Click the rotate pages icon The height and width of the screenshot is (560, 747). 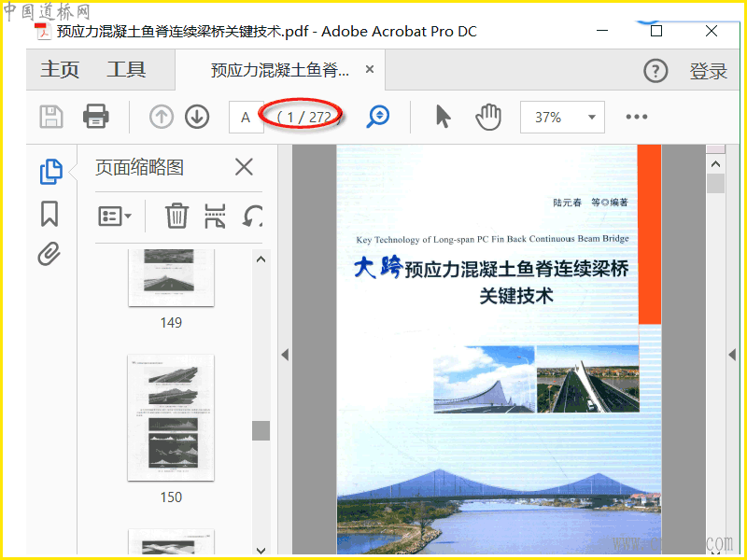(x=252, y=217)
